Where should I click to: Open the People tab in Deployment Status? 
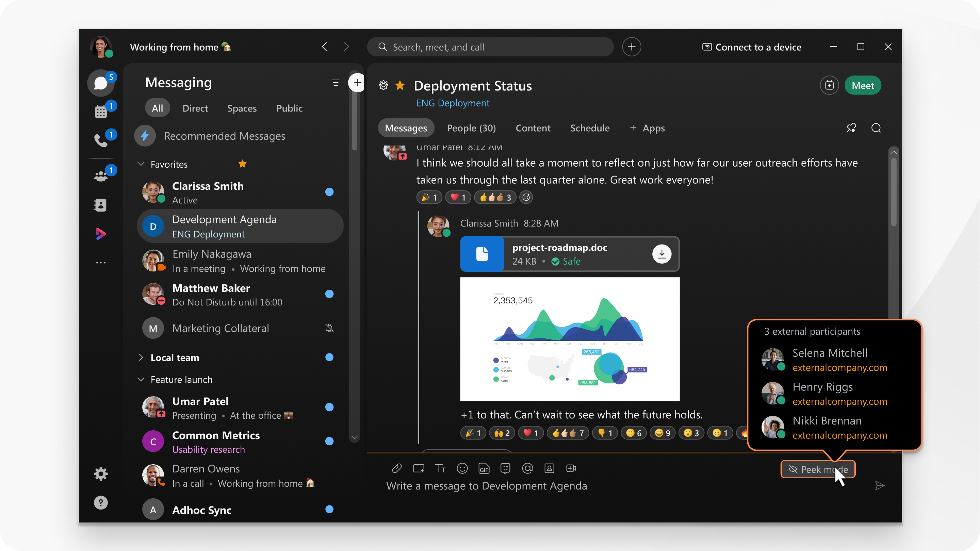pos(471,128)
